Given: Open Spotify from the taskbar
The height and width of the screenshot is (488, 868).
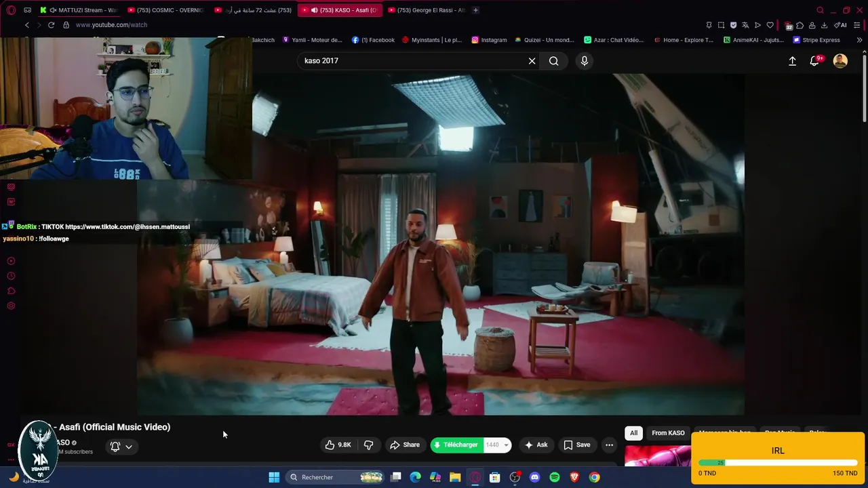Looking at the screenshot, I should tap(554, 477).
